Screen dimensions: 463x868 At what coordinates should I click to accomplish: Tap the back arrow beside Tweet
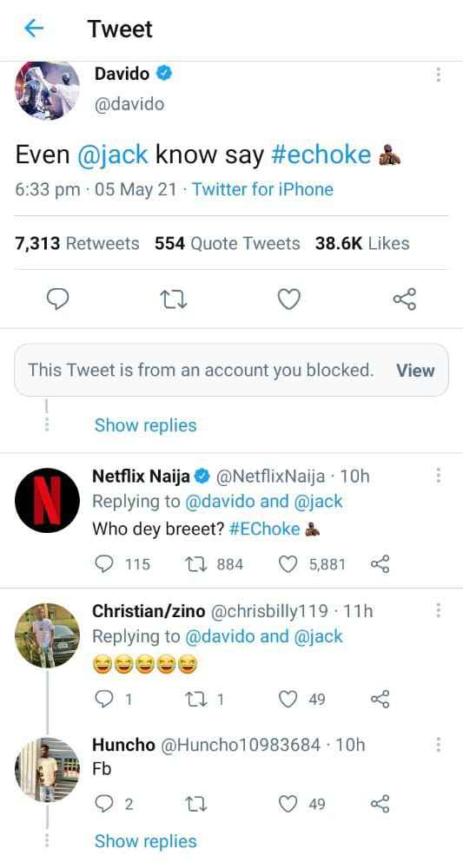tap(34, 29)
